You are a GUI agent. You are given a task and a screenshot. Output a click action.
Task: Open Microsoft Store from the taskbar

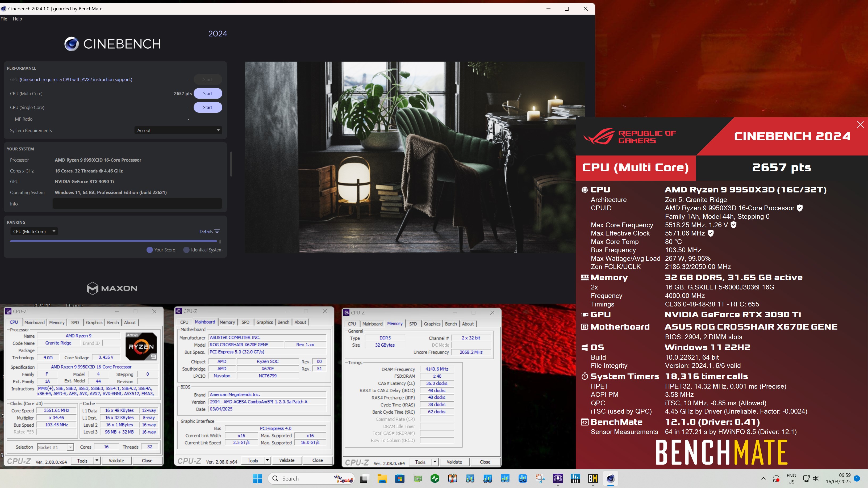point(400,479)
